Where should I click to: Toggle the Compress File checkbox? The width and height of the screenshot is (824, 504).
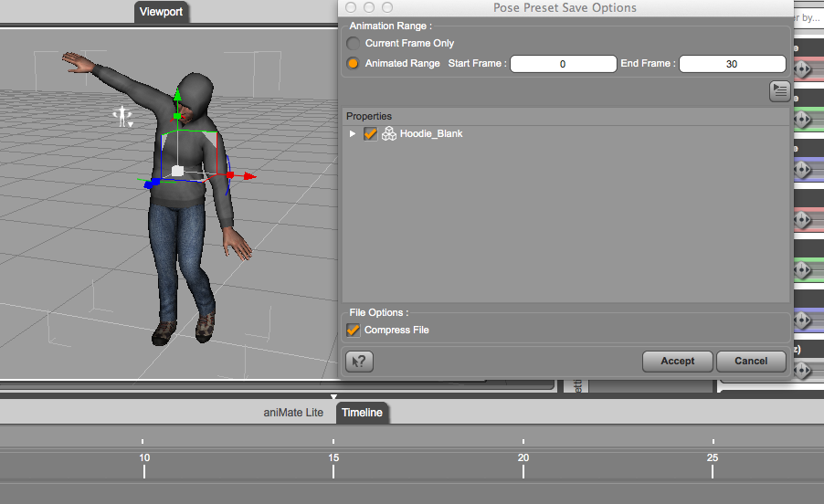(354, 330)
